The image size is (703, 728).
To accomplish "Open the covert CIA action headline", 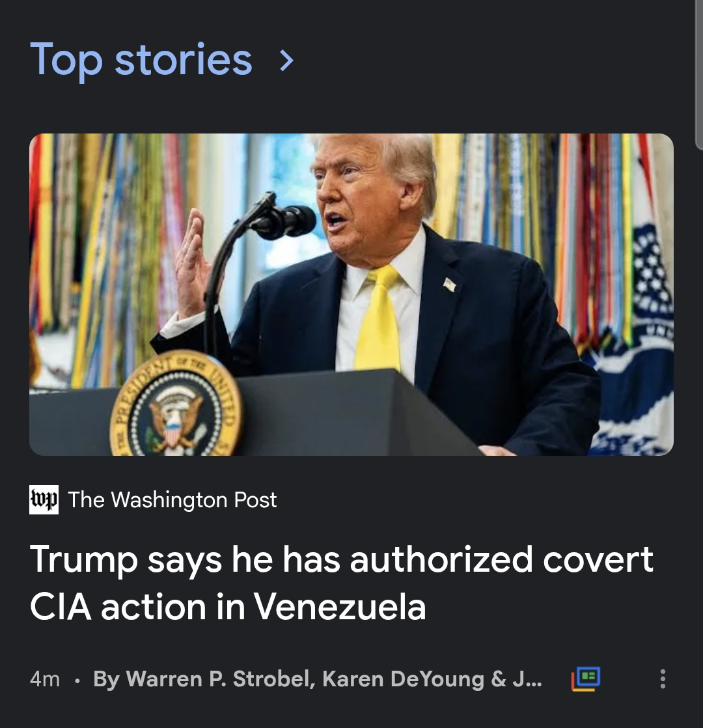I will pyautogui.click(x=342, y=583).
